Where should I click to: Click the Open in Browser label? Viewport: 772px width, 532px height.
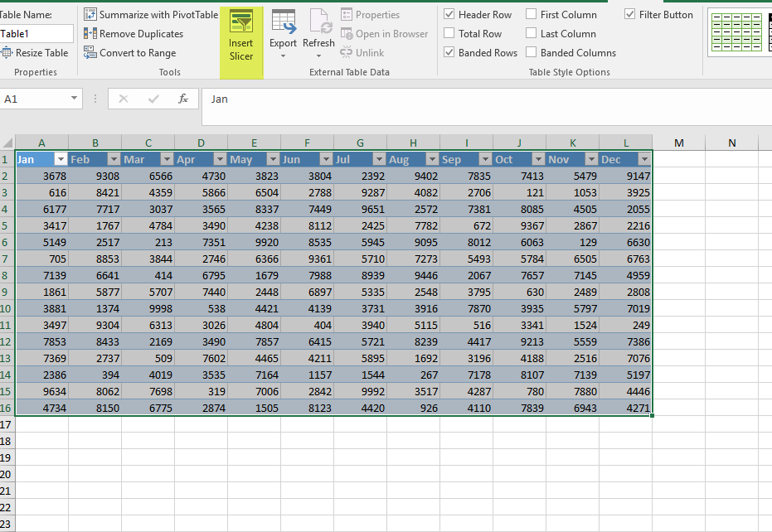(x=392, y=34)
